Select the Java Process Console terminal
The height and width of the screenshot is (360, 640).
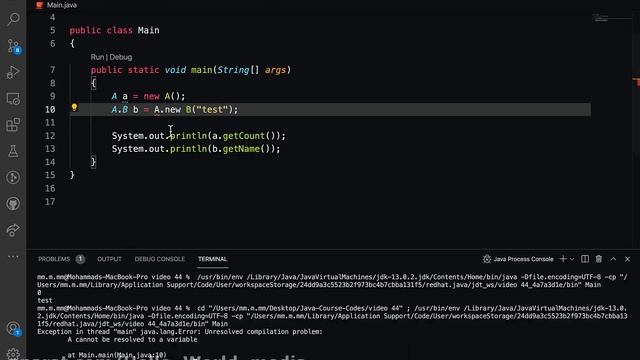pos(518,259)
